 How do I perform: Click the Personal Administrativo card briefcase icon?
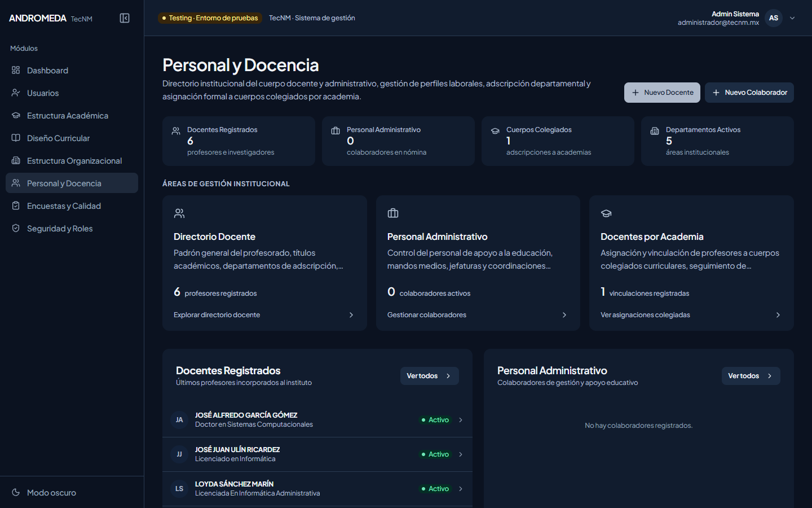coord(393,213)
